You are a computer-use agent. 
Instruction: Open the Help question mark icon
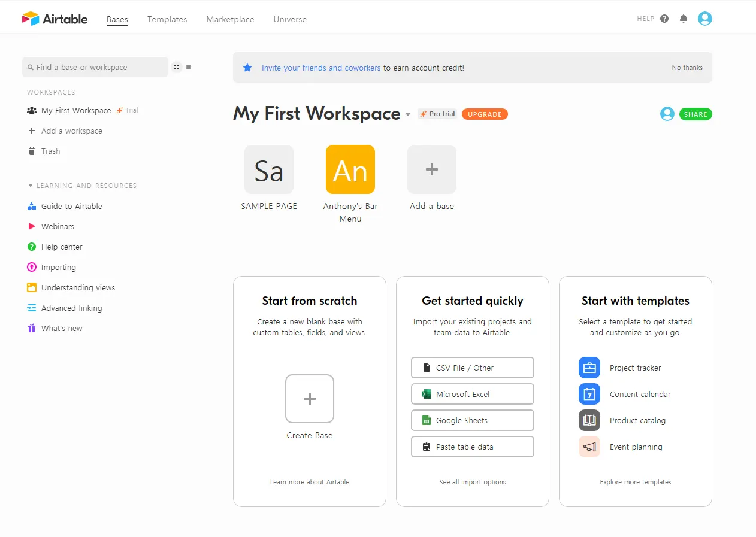[664, 19]
